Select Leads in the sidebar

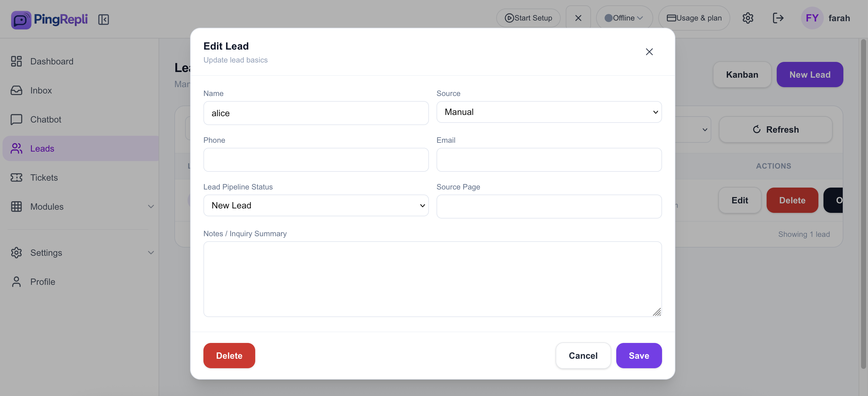coord(81,148)
